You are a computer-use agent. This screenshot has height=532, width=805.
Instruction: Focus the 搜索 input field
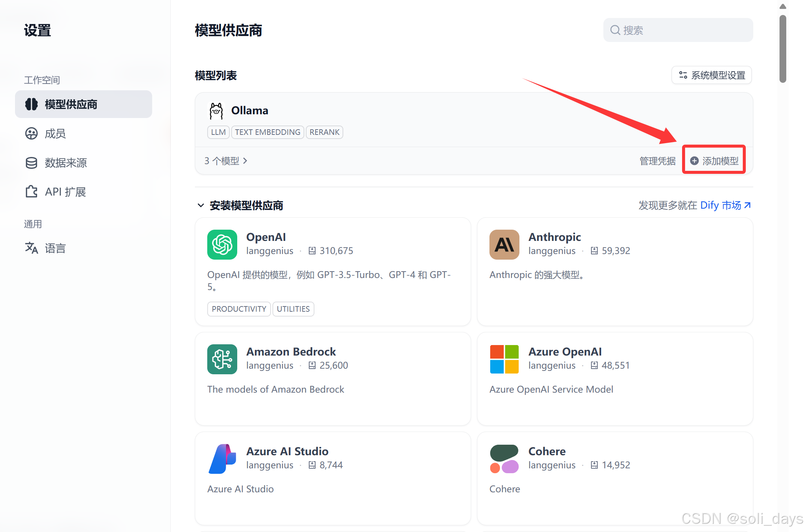pos(678,30)
